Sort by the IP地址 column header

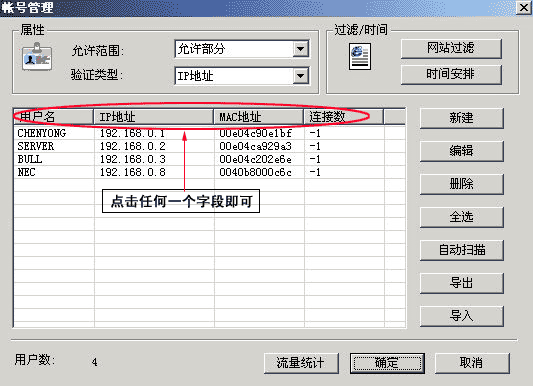(153, 117)
